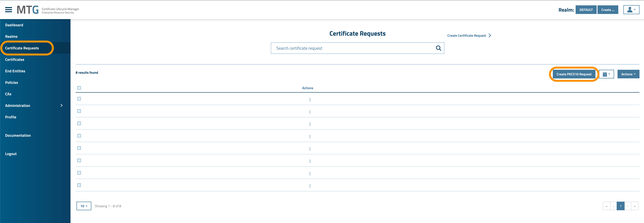Open the Create ... realm dropdown
Viewport: 644px width, 223px height.
(x=608, y=10)
